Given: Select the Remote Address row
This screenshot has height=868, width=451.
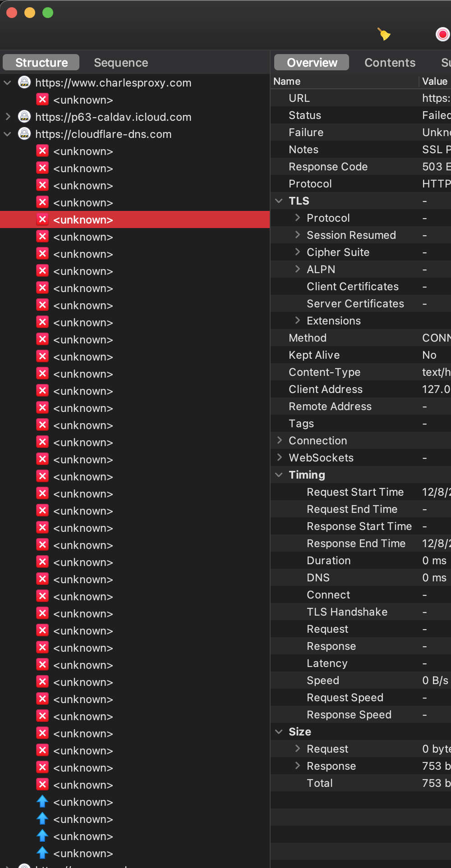Looking at the screenshot, I should click(361, 406).
